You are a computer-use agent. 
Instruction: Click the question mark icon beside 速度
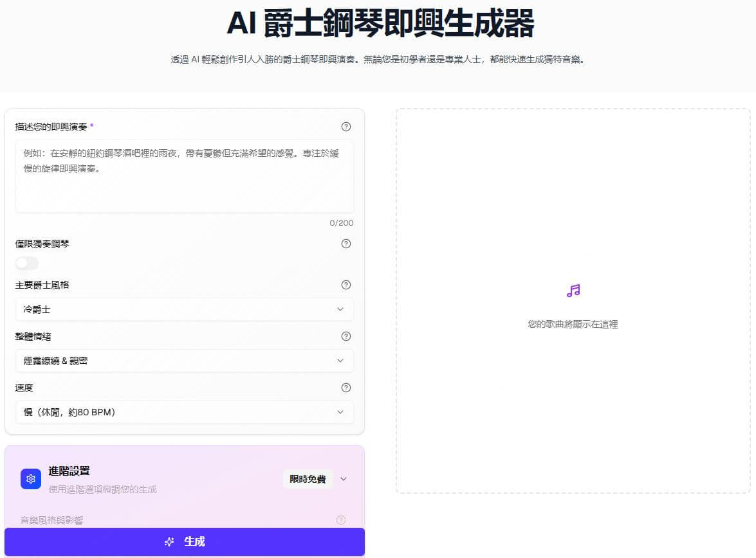coord(346,388)
